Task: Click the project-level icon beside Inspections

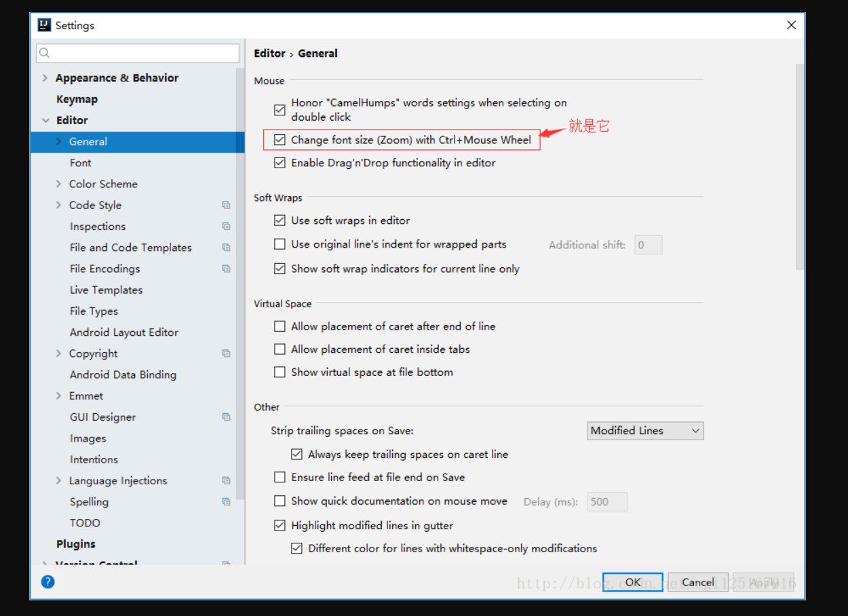Action: click(x=226, y=226)
